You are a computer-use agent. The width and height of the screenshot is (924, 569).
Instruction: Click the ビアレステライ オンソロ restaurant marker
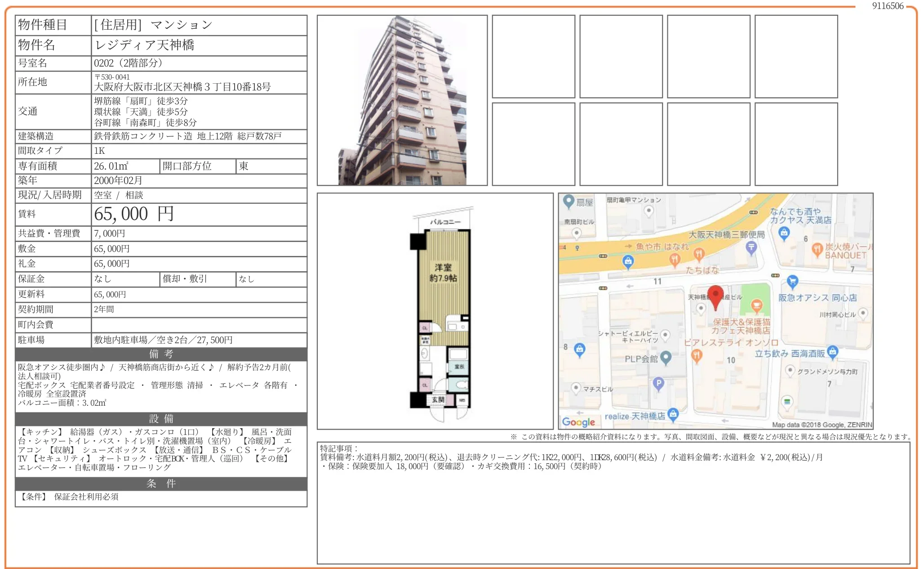point(697,355)
